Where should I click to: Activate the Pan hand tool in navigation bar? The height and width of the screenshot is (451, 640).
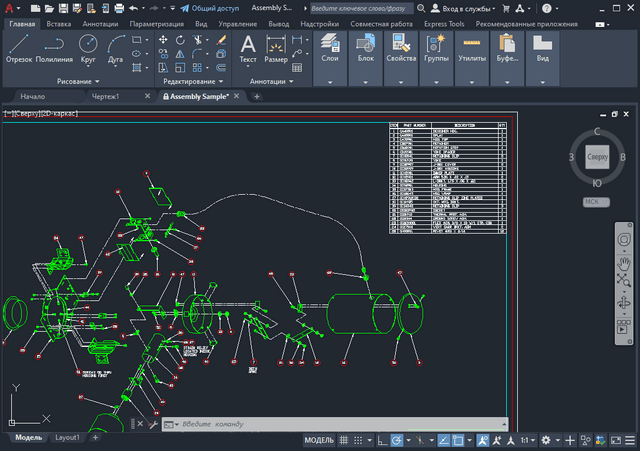tap(625, 262)
